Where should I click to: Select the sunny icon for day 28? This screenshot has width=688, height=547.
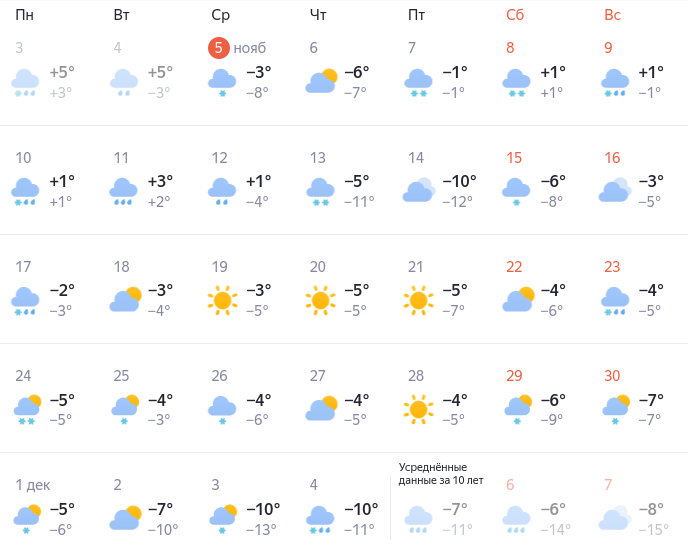(x=418, y=408)
